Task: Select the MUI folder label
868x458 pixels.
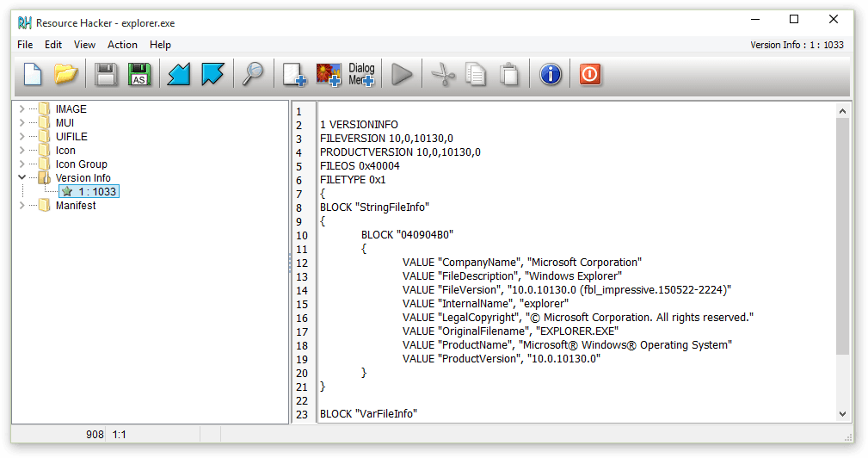Action: [65, 123]
